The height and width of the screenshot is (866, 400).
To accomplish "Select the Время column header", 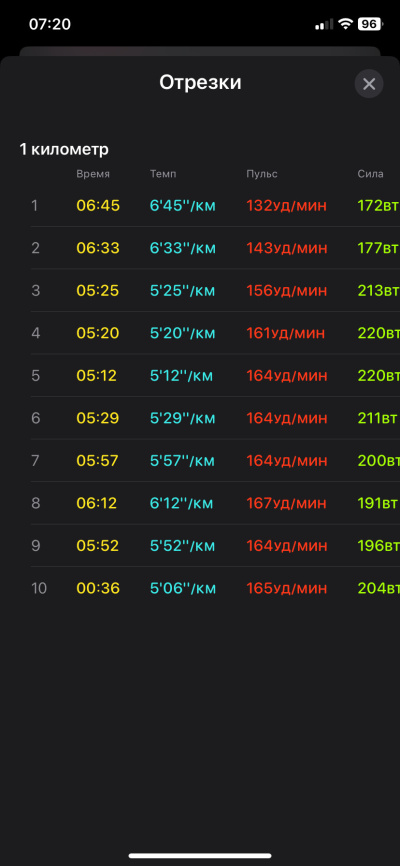I will click(93, 174).
